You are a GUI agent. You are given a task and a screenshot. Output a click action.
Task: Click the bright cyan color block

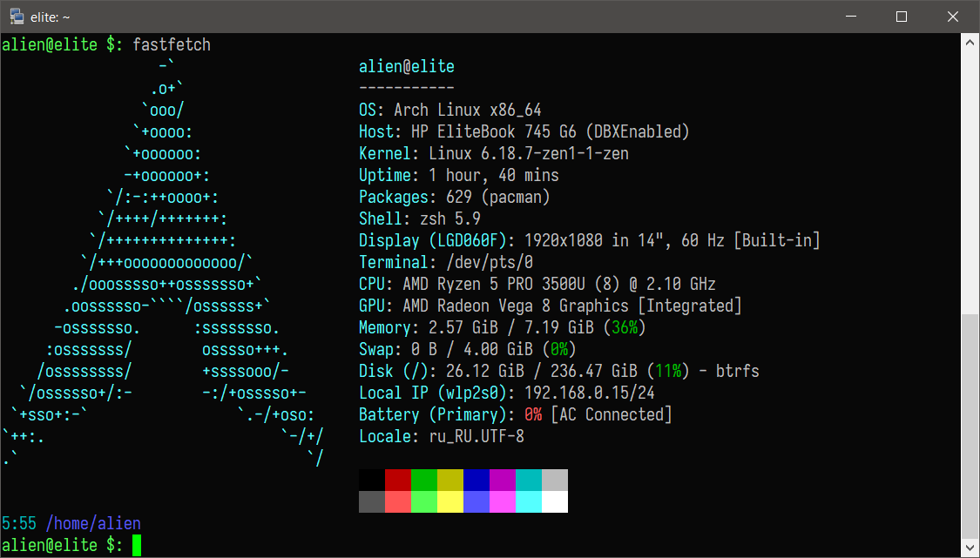(529, 501)
